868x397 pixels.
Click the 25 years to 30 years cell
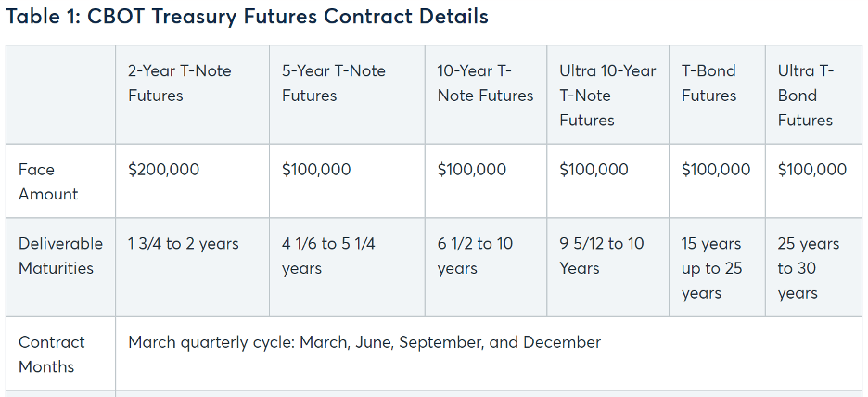pos(814,267)
